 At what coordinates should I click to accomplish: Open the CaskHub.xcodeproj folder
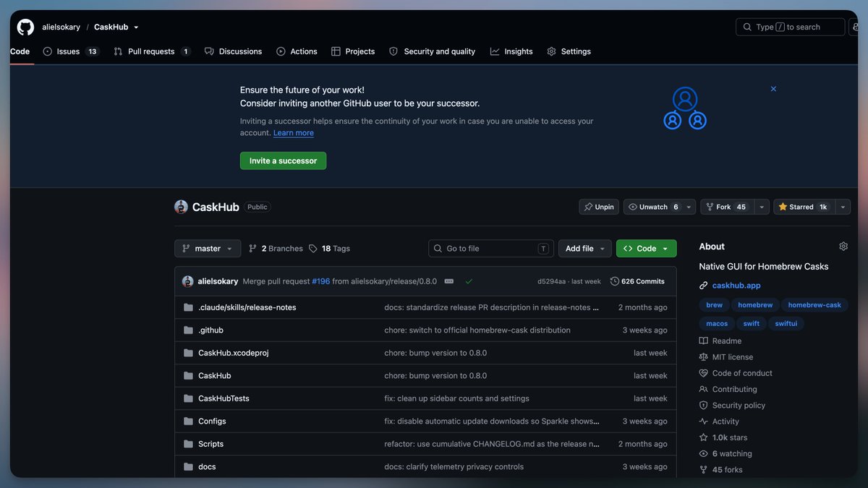(x=234, y=353)
